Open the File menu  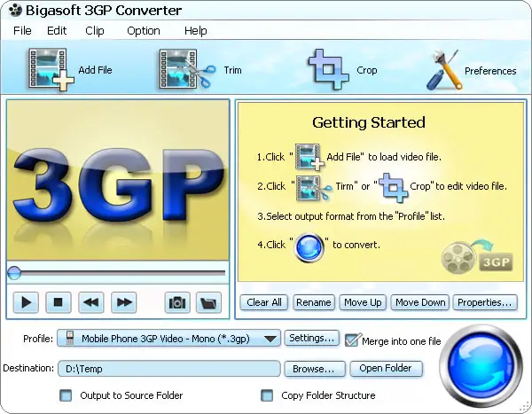coord(22,31)
